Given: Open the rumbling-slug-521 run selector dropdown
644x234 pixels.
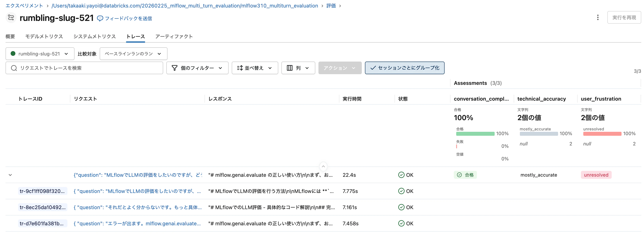Looking at the screenshot, I should tap(39, 53).
